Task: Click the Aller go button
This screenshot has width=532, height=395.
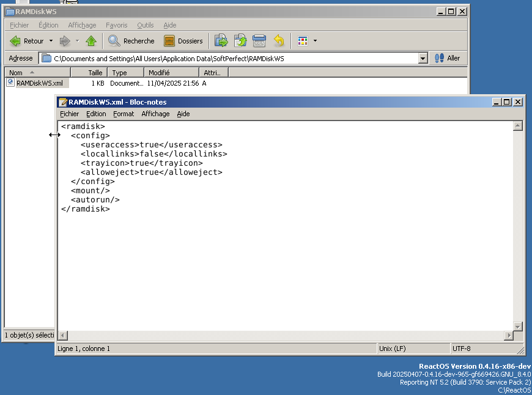Action: 447,58
